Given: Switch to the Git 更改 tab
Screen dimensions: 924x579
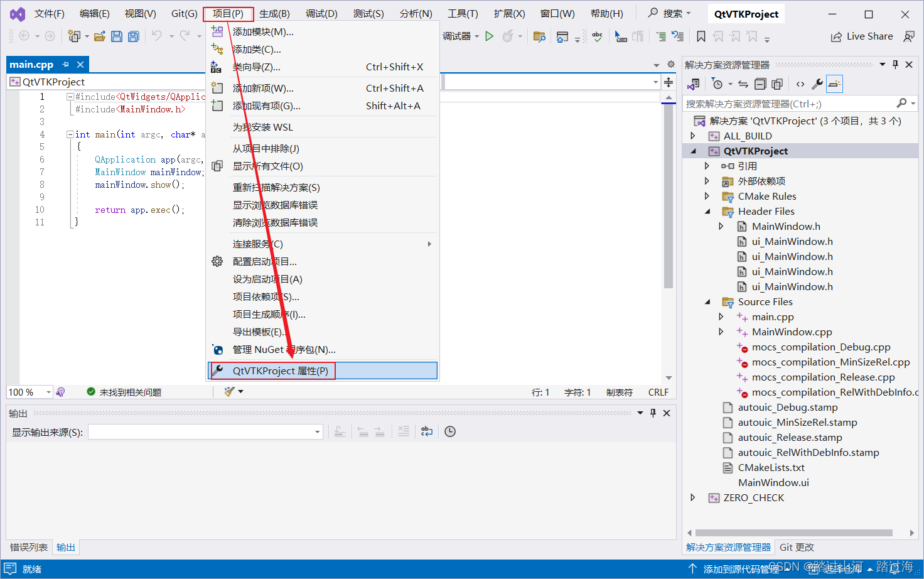Looking at the screenshot, I should tap(797, 548).
